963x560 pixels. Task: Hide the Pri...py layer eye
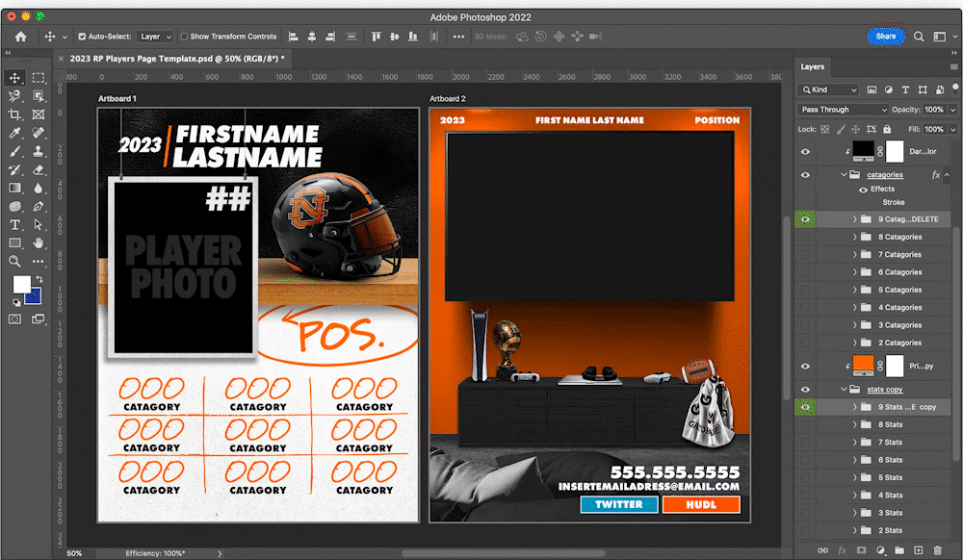coord(805,367)
